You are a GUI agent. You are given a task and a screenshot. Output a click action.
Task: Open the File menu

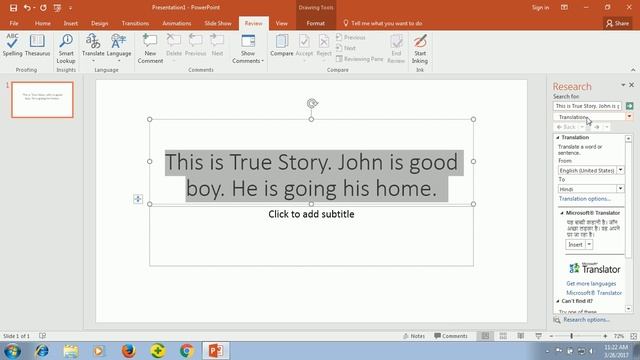coord(14,23)
